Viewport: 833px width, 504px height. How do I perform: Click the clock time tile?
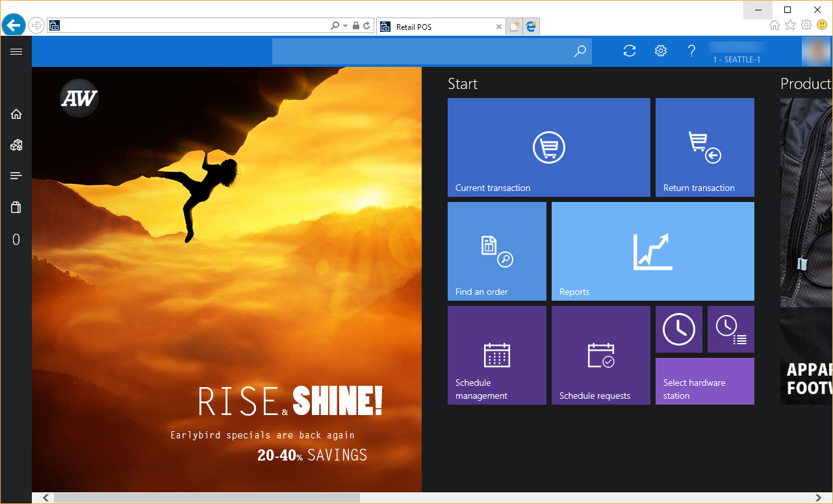(679, 329)
